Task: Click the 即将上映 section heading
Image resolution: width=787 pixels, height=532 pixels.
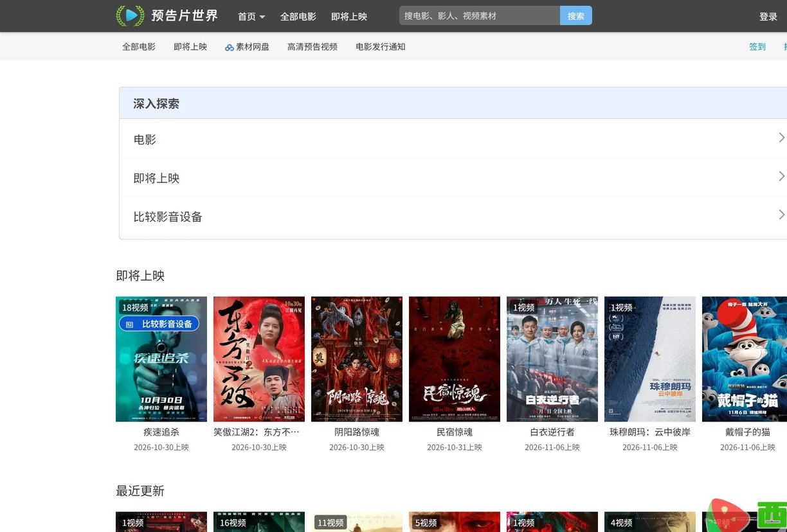Action: [x=140, y=276]
